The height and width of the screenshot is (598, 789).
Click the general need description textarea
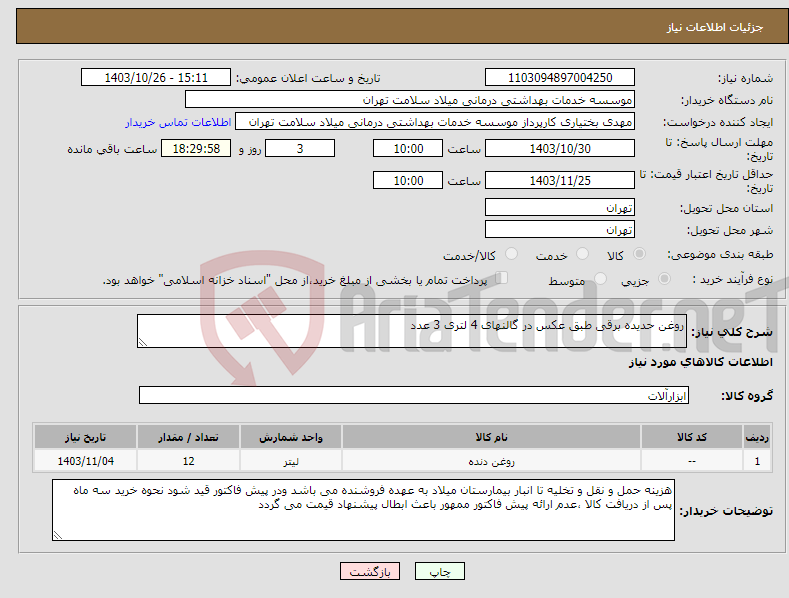pos(412,331)
